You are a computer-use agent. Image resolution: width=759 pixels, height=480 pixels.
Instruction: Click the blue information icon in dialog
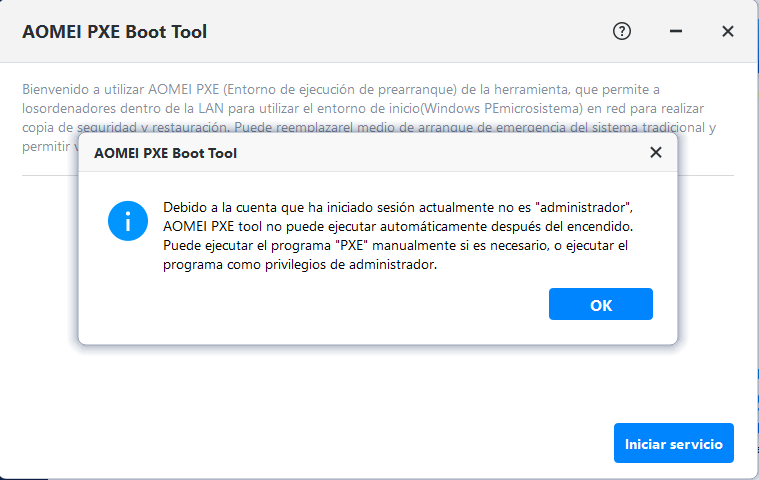[128, 221]
